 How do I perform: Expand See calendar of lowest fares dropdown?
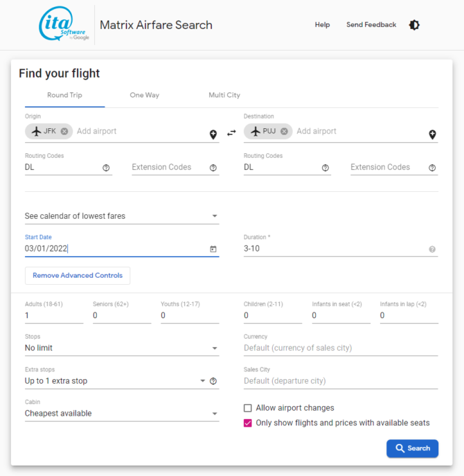click(122, 216)
